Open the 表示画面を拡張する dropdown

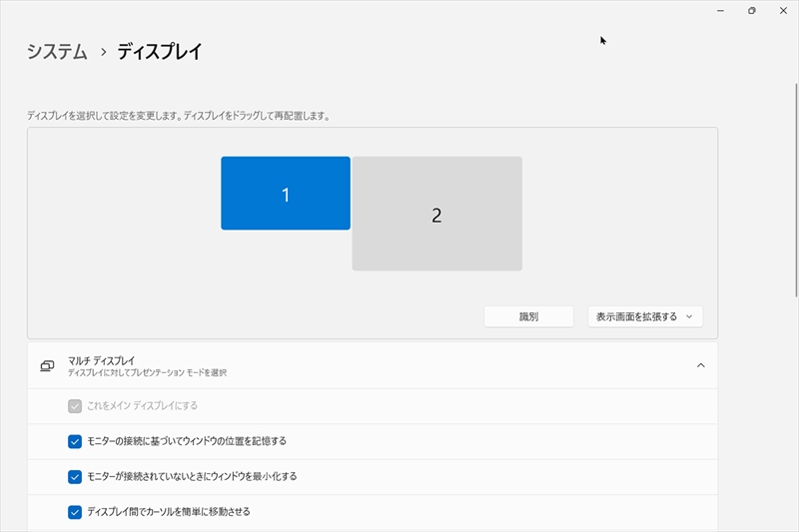[645, 316]
